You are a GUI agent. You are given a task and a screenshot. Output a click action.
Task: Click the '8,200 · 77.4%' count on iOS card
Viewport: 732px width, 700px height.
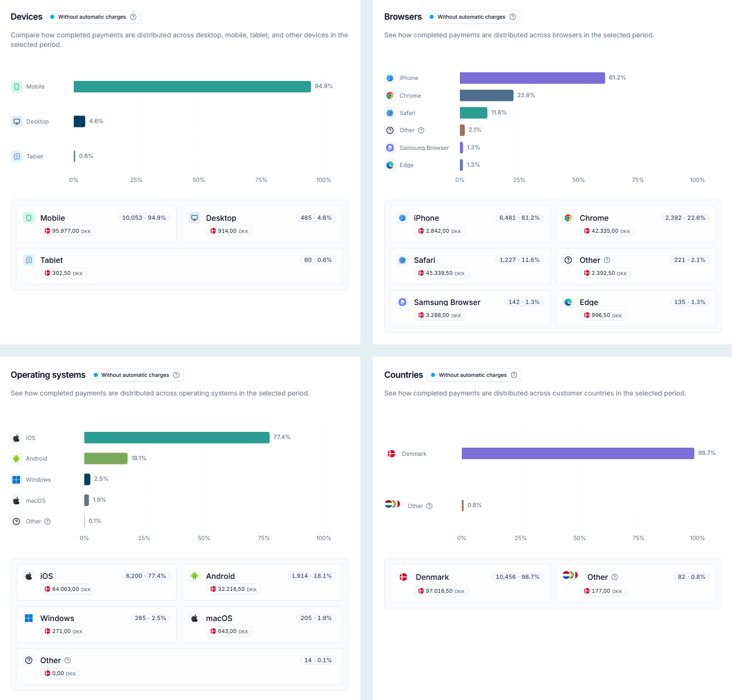point(146,576)
